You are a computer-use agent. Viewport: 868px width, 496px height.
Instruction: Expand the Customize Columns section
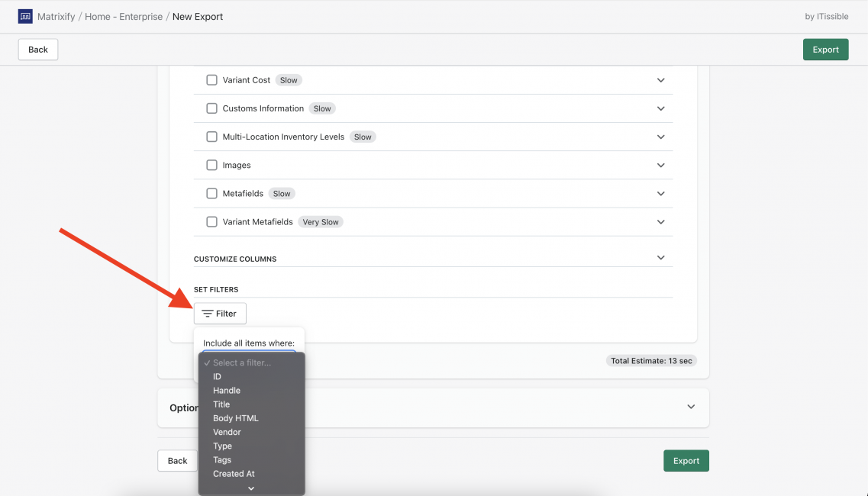(661, 258)
